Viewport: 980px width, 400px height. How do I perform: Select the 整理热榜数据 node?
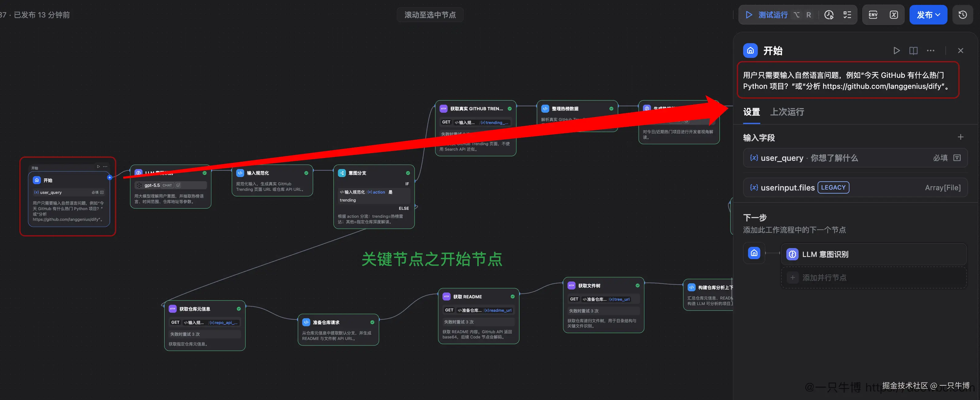[577, 116]
